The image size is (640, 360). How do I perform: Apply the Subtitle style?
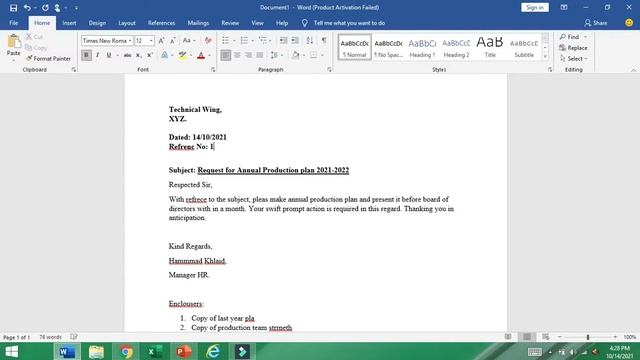pyautogui.click(x=524, y=47)
